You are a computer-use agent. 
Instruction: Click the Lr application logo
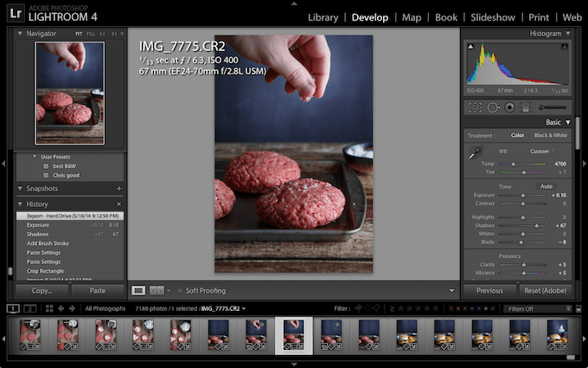[x=16, y=13]
